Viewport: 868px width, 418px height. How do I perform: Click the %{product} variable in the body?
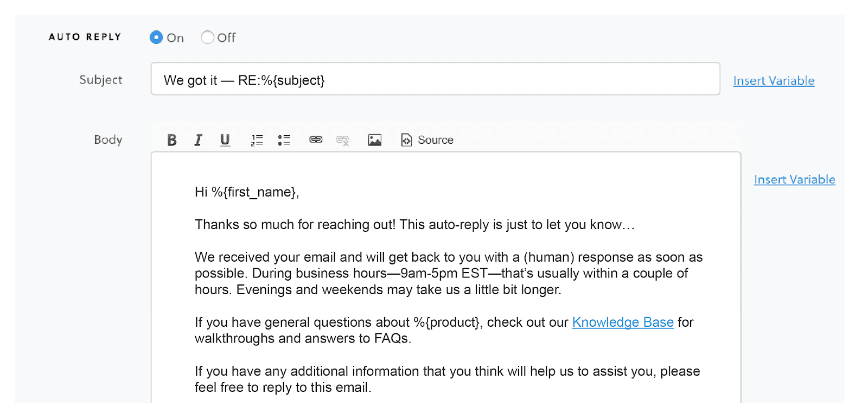(447, 322)
